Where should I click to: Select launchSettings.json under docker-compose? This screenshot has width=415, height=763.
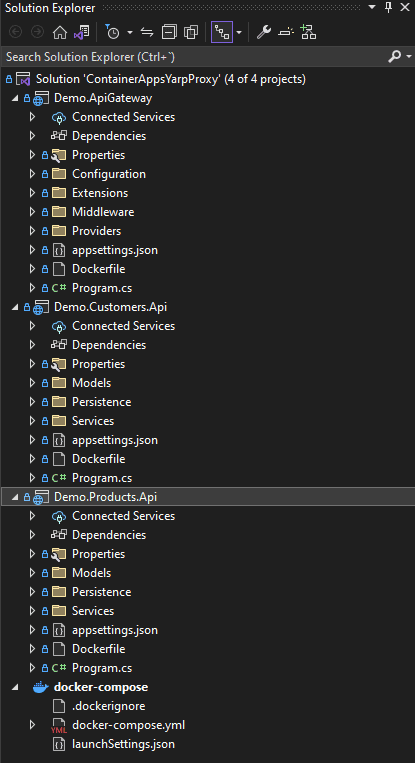point(124,744)
